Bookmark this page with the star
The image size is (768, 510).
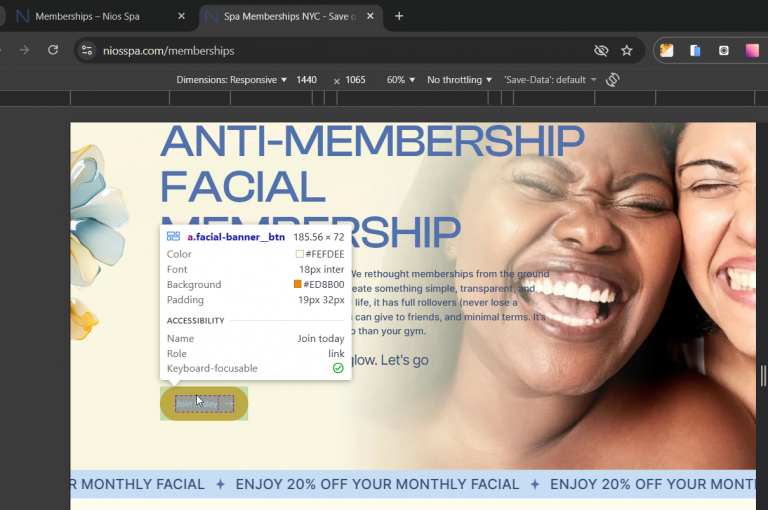click(626, 50)
